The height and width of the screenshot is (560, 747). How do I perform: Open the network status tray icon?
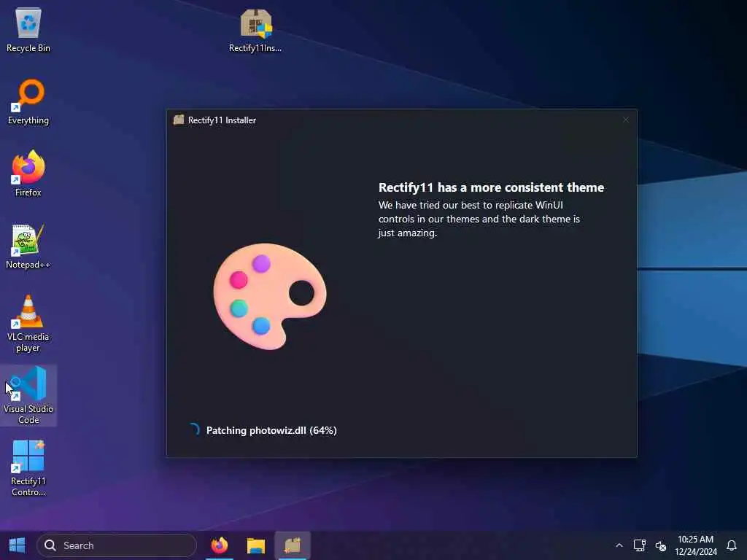[x=639, y=545]
